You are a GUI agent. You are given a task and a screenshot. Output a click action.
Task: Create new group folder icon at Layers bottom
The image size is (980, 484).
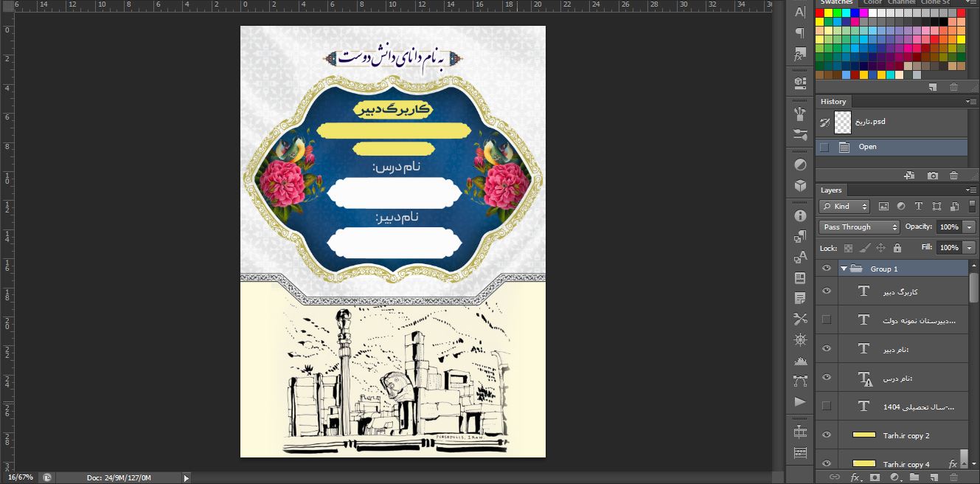pyautogui.click(x=914, y=477)
